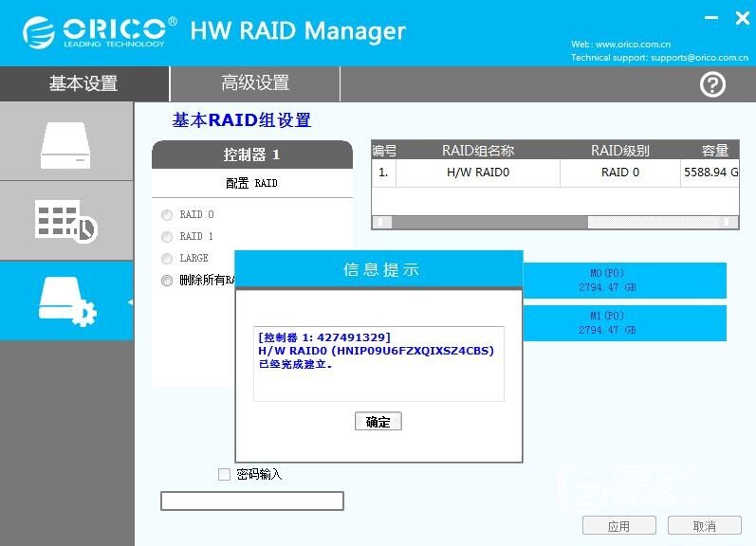Click the RAID table scrollbar right arrow

728,222
